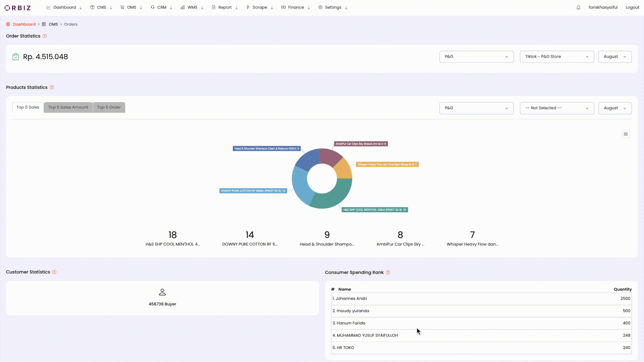Click the notification bell icon
Screen dimensions: 644x362
[578, 7]
